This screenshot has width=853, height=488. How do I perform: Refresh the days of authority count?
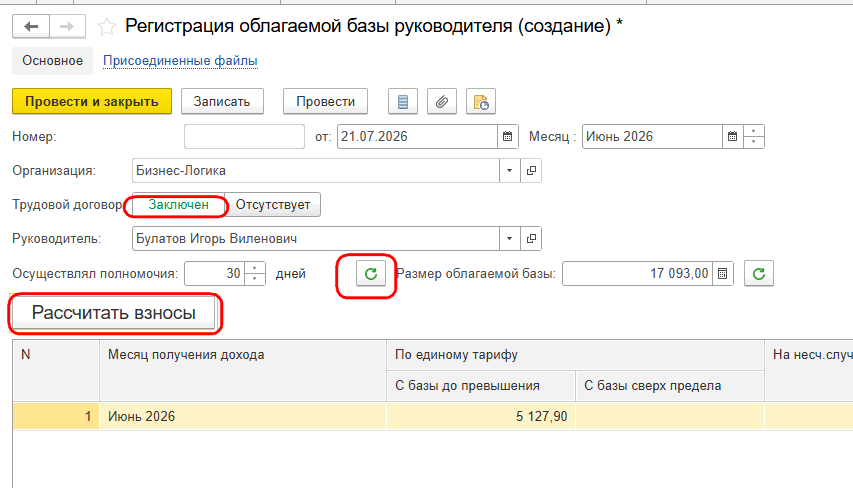coord(371,273)
